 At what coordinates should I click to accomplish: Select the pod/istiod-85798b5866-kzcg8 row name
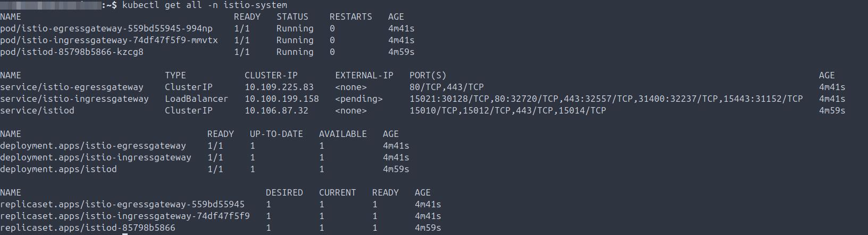[x=71, y=52]
